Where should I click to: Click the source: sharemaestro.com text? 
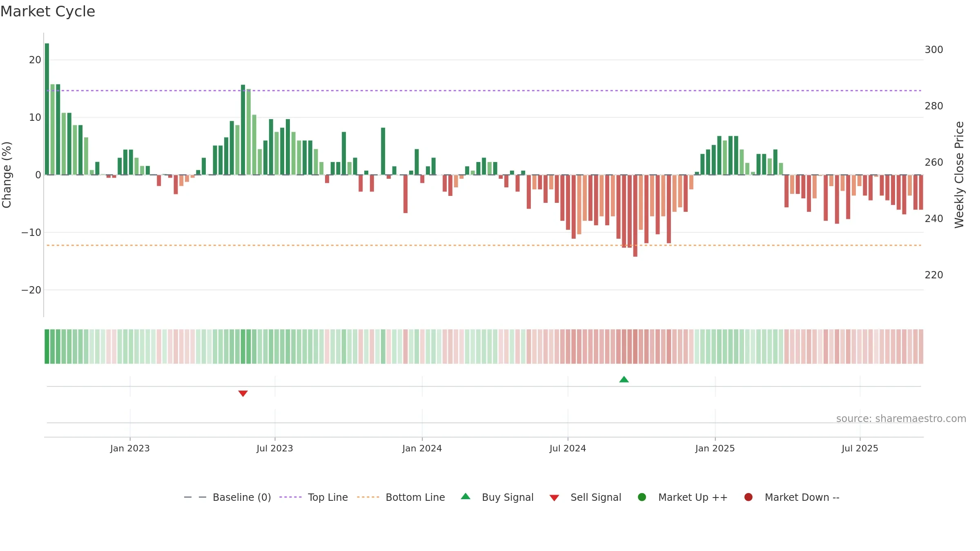[901, 419]
